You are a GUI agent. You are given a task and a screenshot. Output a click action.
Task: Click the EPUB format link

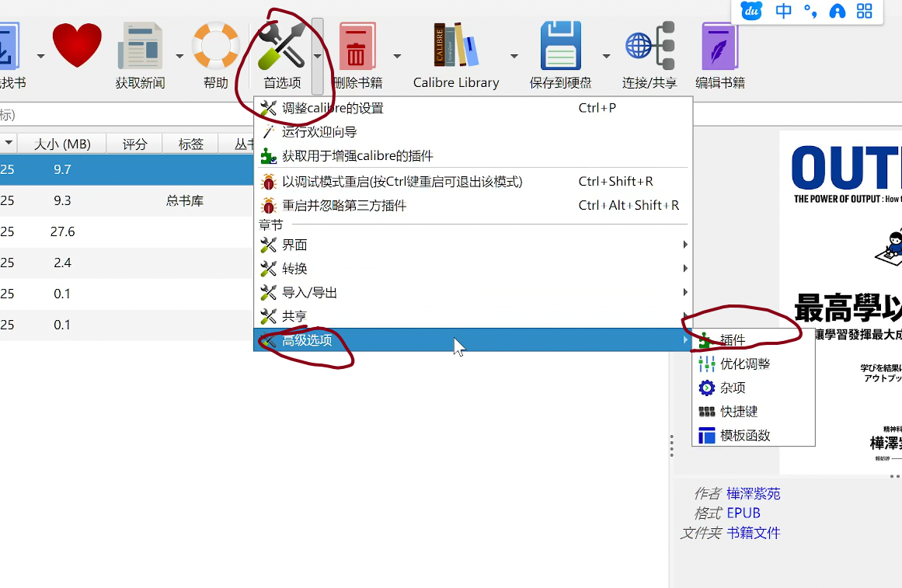[x=744, y=513]
